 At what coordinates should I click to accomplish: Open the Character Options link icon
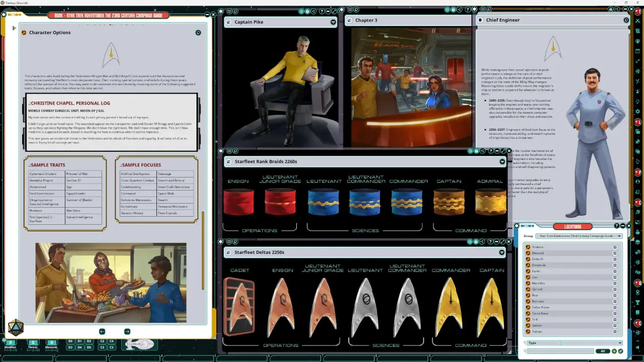(x=24, y=33)
